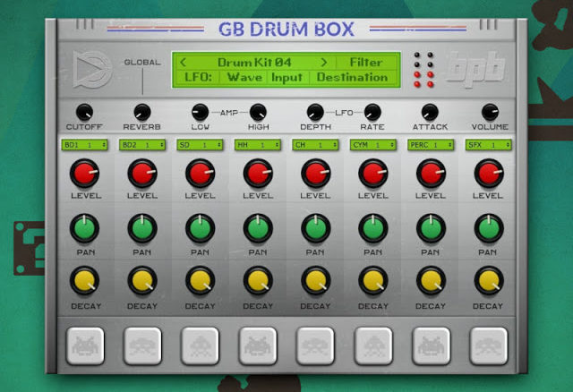Click the global REVERB knob
Viewport: 573px width, 392px height.
click(142, 112)
